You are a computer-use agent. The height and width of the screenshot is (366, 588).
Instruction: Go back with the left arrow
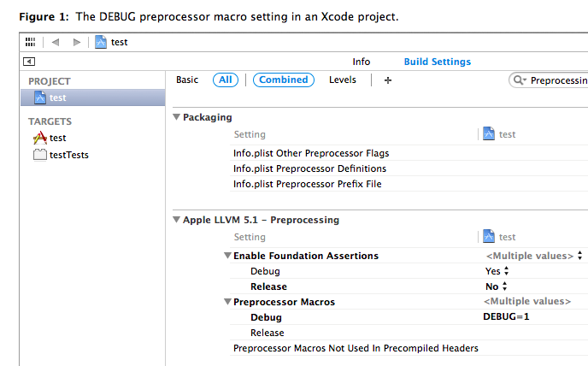pyautogui.click(x=56, y=42)
